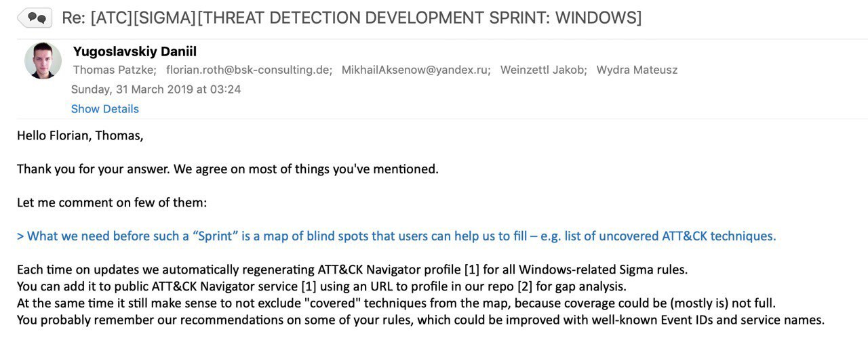Screen dimensions: 868x342
Task: Click the line starting Let me comment
Action: (112, 202)
